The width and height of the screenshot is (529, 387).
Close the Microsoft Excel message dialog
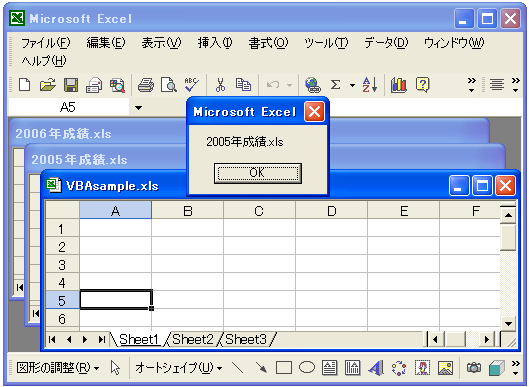(314, 112)
